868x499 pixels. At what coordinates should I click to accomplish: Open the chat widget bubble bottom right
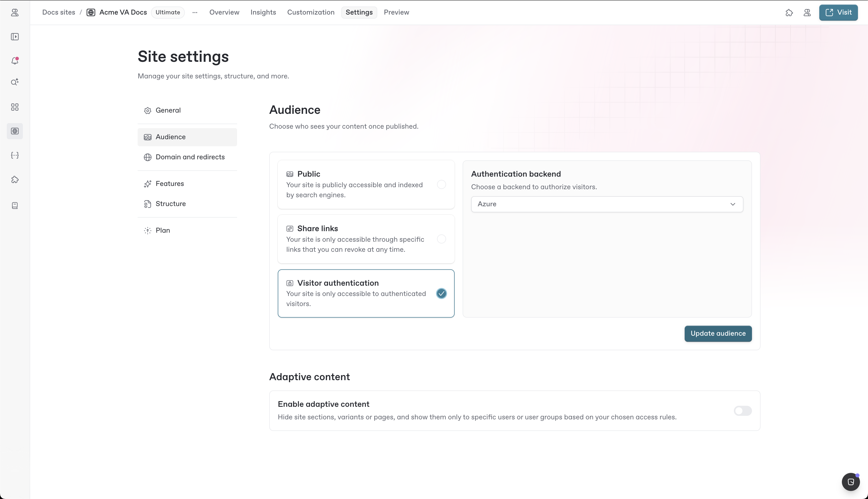850,481
